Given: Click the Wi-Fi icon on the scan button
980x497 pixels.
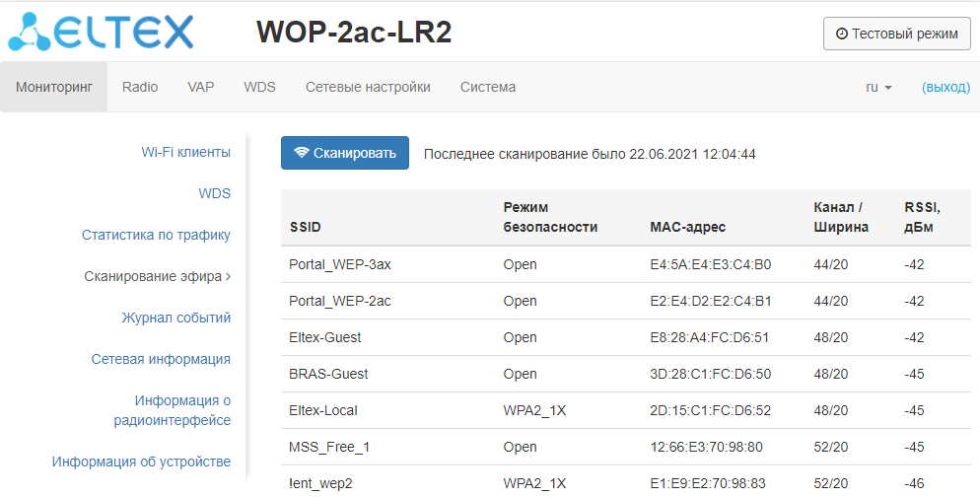Looking at the screenshot, I should click(x=302, y=153).
